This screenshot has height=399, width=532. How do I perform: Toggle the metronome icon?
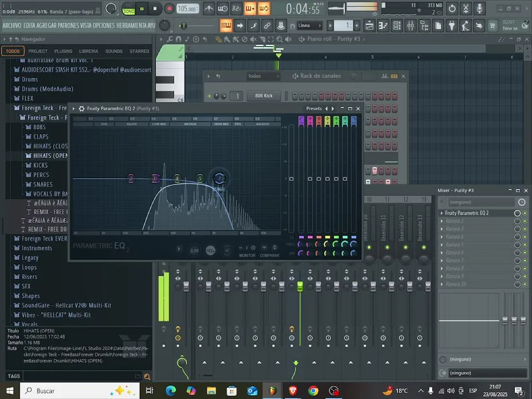[209, 9]
